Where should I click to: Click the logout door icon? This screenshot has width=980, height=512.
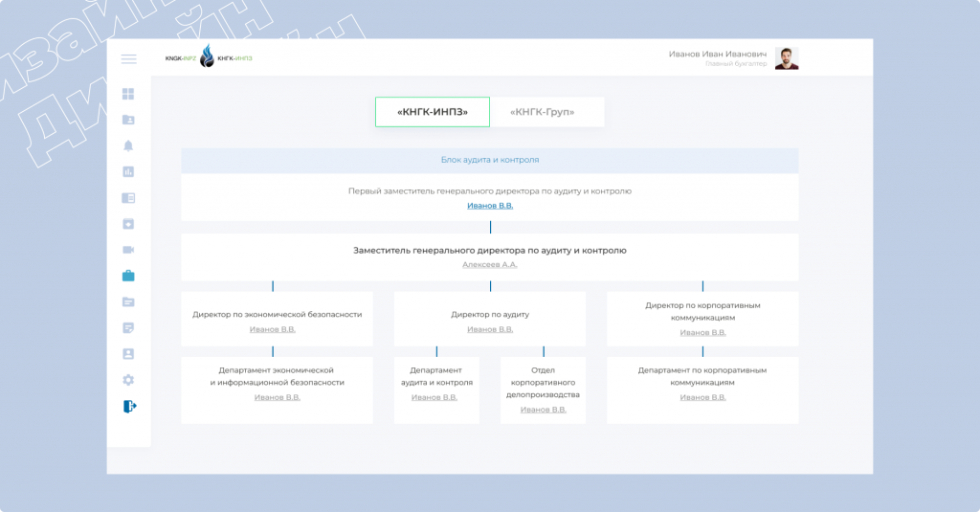click(129, 406)
